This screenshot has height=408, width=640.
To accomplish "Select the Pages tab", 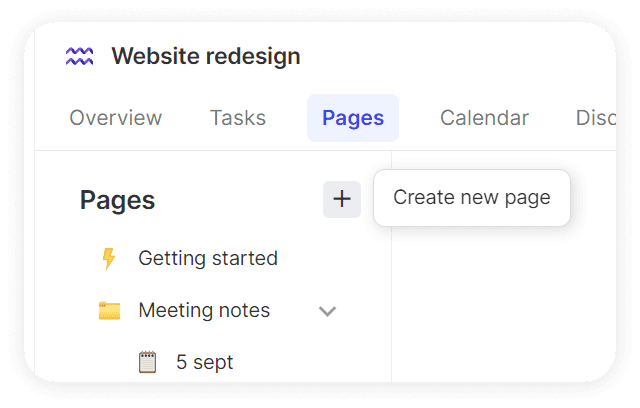I will pyautogui.click(x=353, y=118).
